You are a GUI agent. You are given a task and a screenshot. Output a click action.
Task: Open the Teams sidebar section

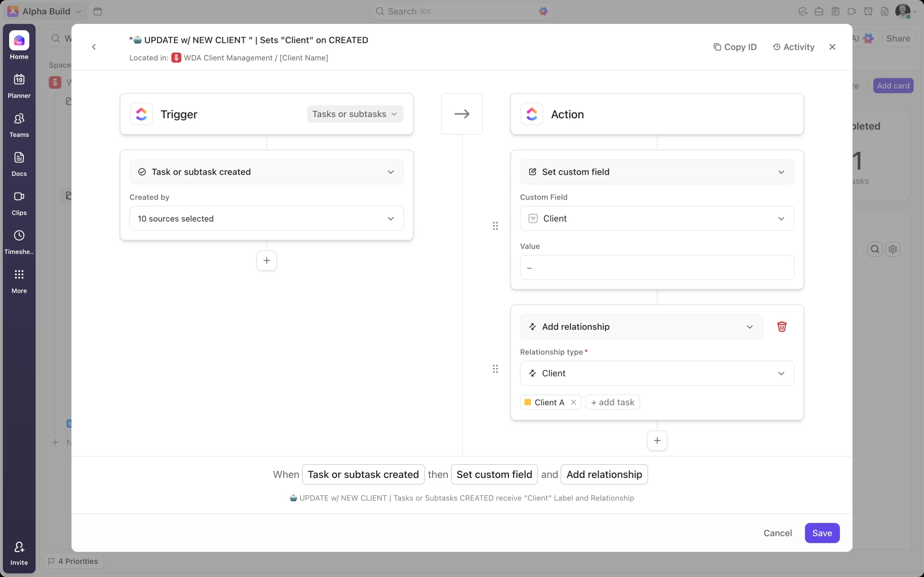(x=19, y=124)
